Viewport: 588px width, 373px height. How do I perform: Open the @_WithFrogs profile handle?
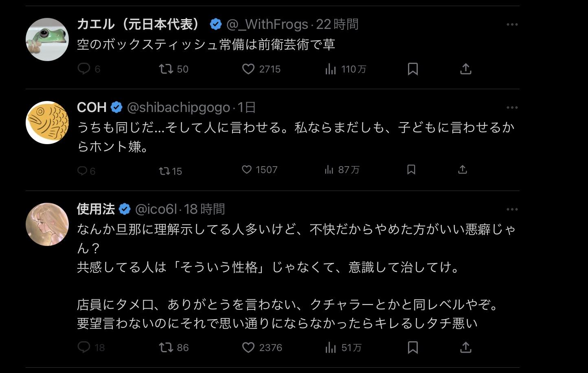[267, 24]
